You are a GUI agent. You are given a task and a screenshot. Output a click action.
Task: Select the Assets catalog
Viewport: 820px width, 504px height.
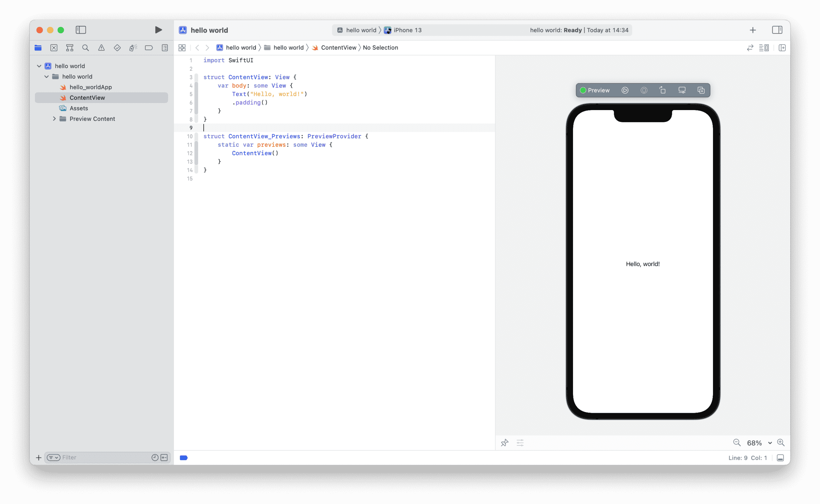[x=102, y=108]
